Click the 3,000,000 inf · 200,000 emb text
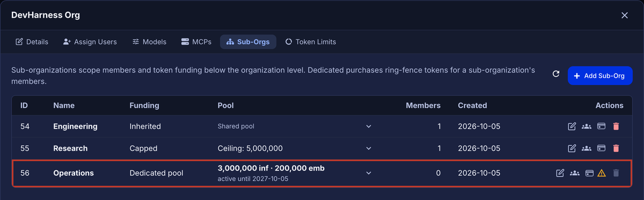Image resolution: width=644 pixels, height=200 pixels. (271, 168)
